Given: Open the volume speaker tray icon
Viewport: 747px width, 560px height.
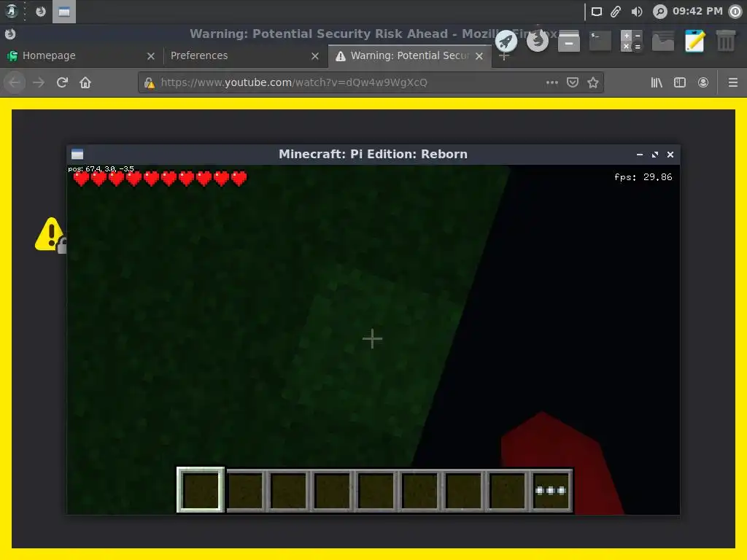Looking at the screenshot, I should (636, 12).
